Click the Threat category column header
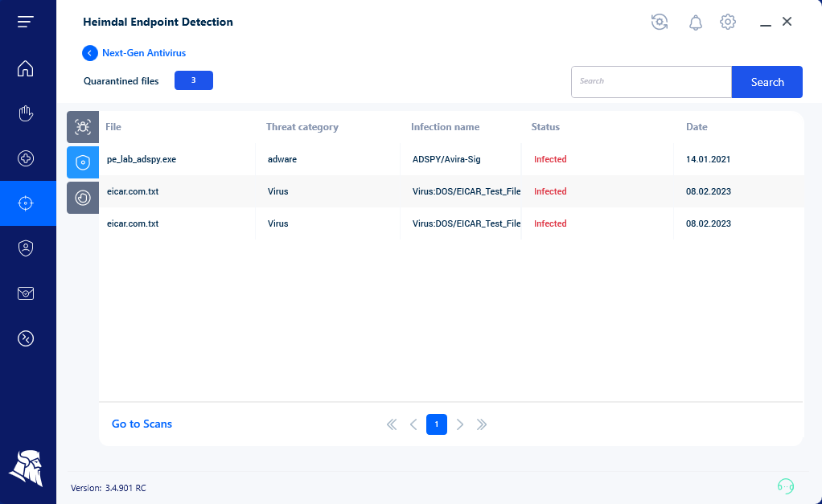Image resolution: width=822 pixels, height=504 pixels. 302,127
